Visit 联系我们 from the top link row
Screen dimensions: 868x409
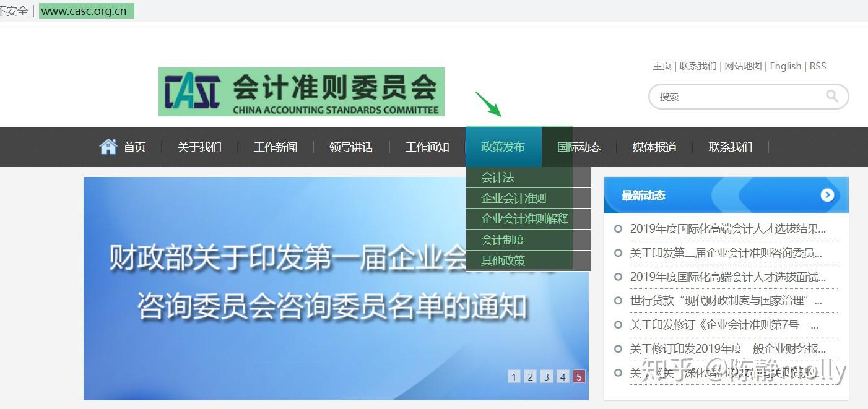pyautogui.click(x=698, y=66)
